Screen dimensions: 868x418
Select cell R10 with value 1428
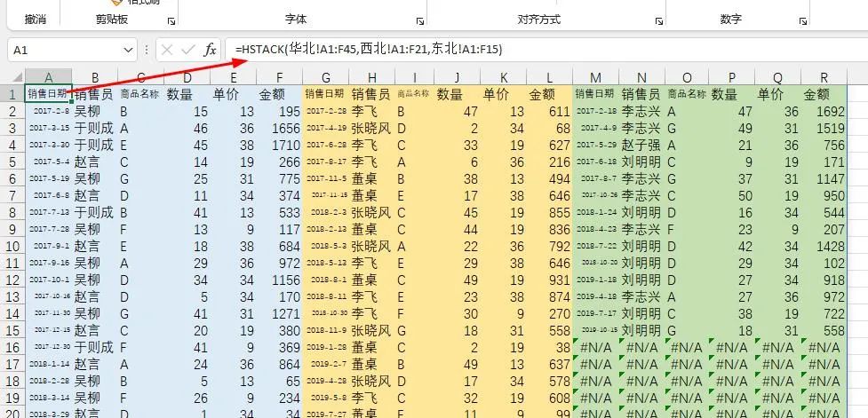[x=824, y=246]
